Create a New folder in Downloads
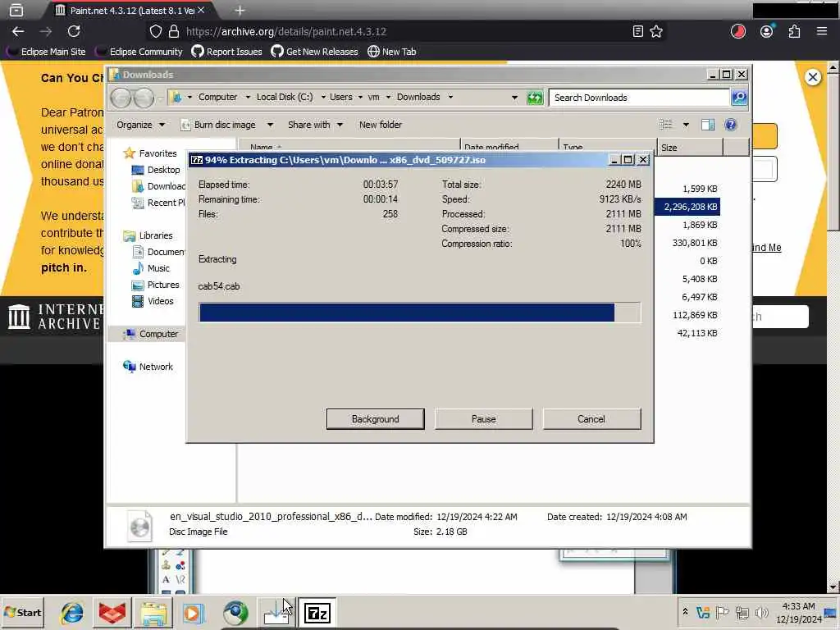The width and height of the screenshot is (840, 630). tap(381, 125)
